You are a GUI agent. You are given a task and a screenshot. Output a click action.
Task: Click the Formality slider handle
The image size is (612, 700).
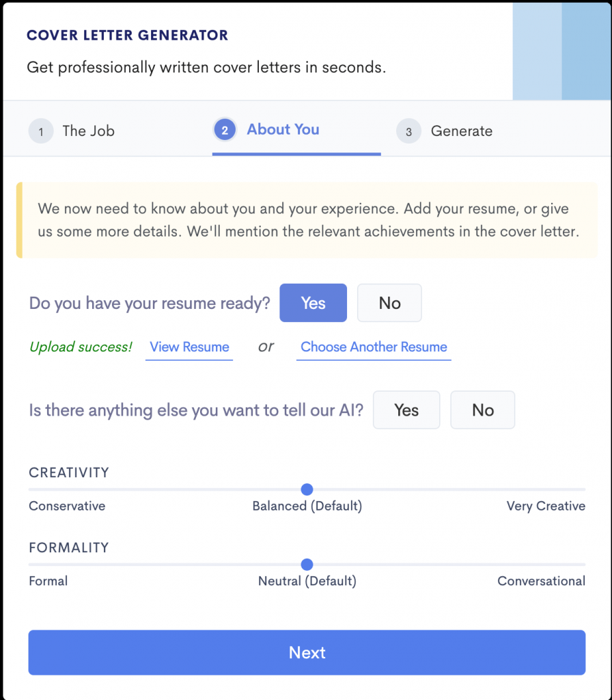pyautogui.click(x=307, y=565)
